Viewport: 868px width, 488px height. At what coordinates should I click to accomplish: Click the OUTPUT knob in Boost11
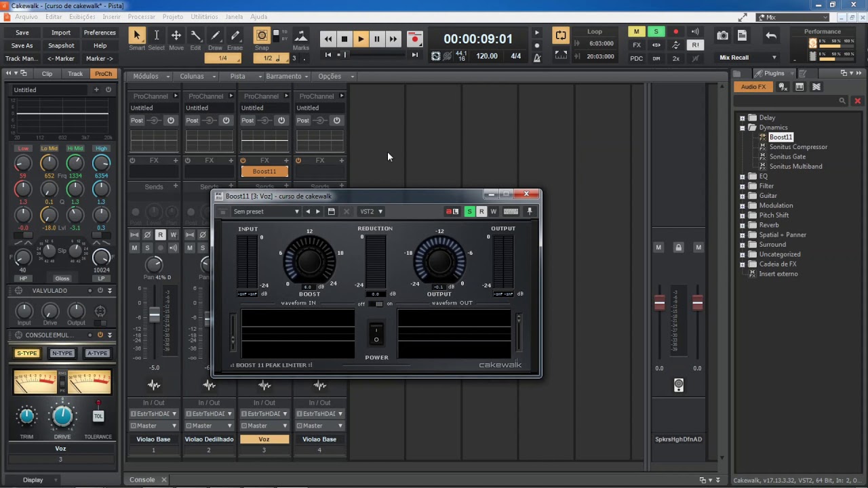(x=439, y=261)
